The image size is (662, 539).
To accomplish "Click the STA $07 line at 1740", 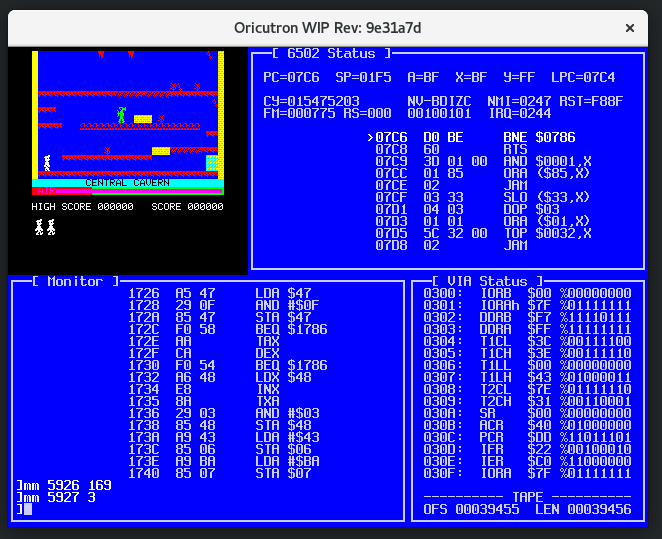I will pos(220,473).
